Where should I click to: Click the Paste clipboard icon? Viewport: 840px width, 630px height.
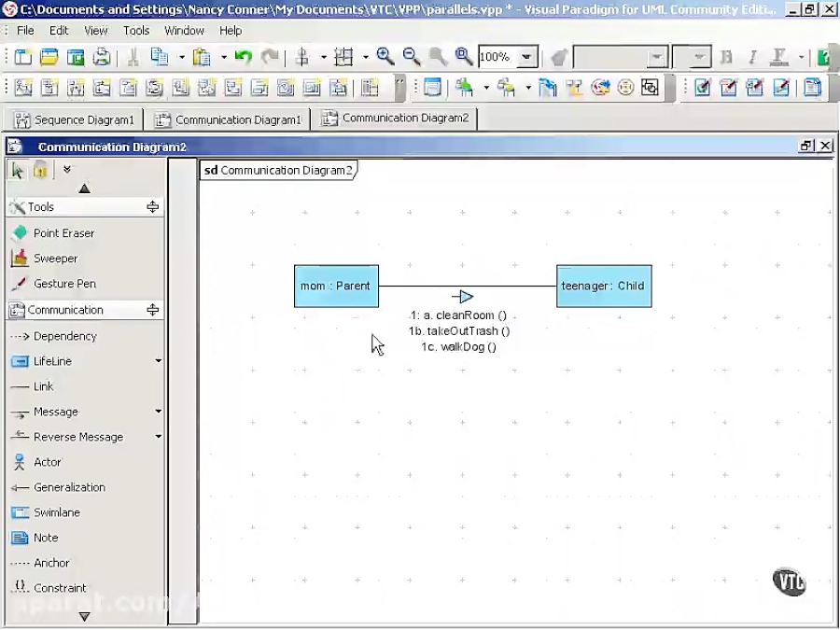point(202,57)
